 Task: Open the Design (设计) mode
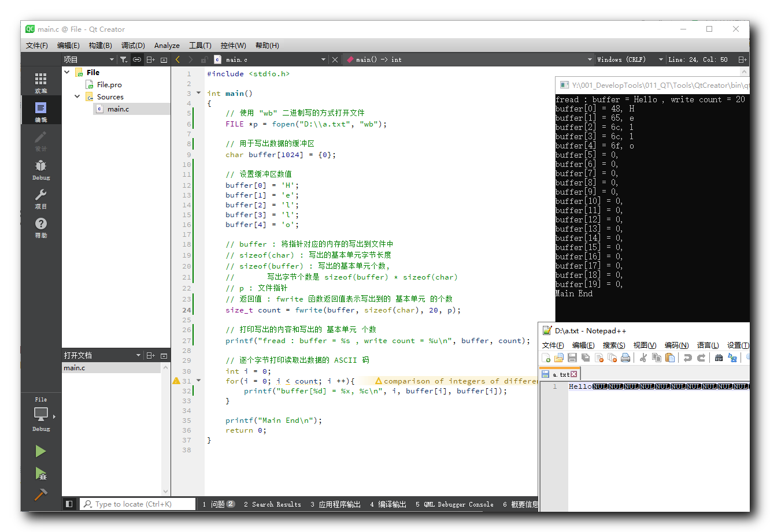pos(40,140)
